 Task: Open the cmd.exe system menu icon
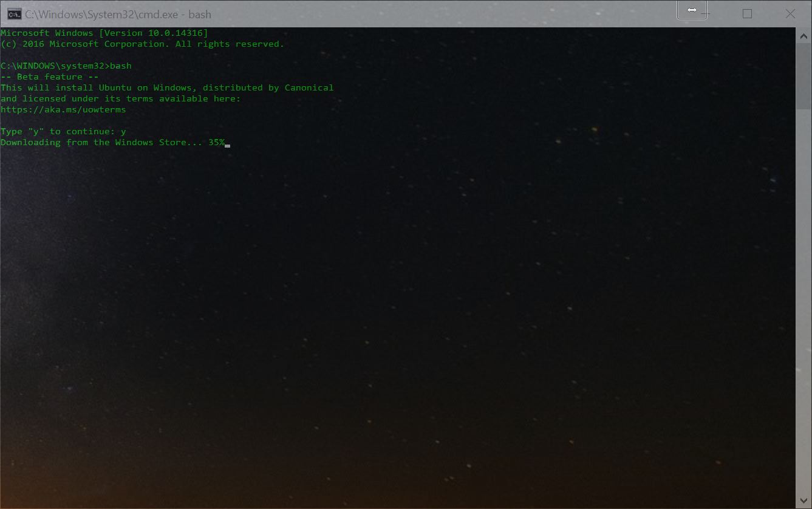[x=14, y=14]
